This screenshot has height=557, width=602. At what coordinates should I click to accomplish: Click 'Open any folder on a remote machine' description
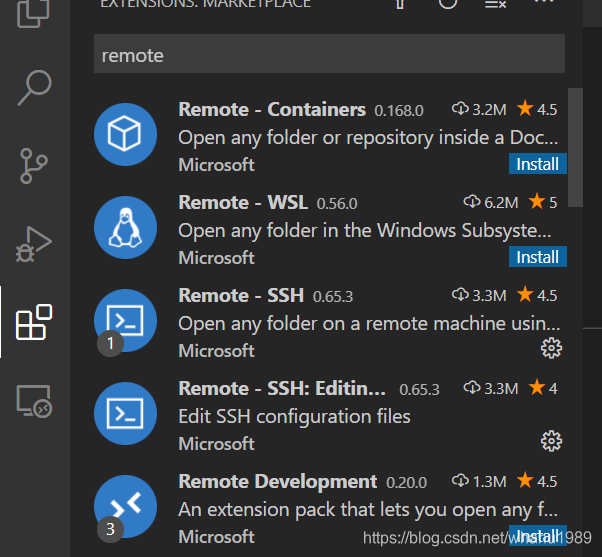(369, 324)
